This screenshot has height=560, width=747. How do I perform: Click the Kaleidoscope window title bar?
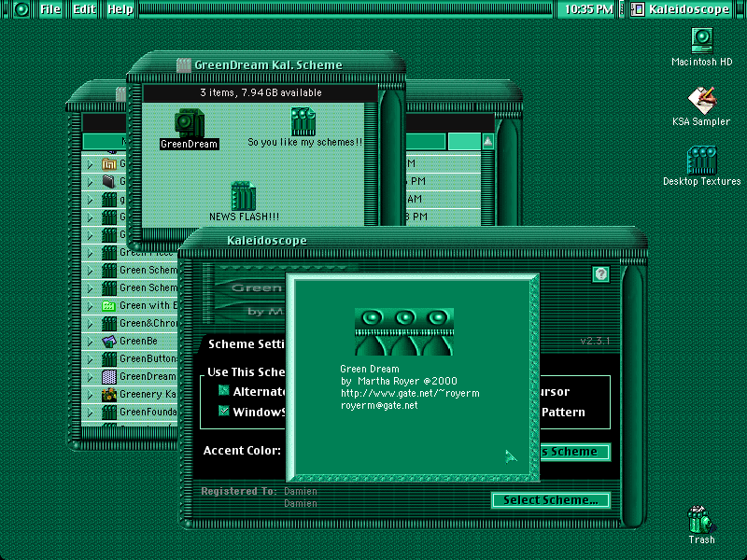412,241
